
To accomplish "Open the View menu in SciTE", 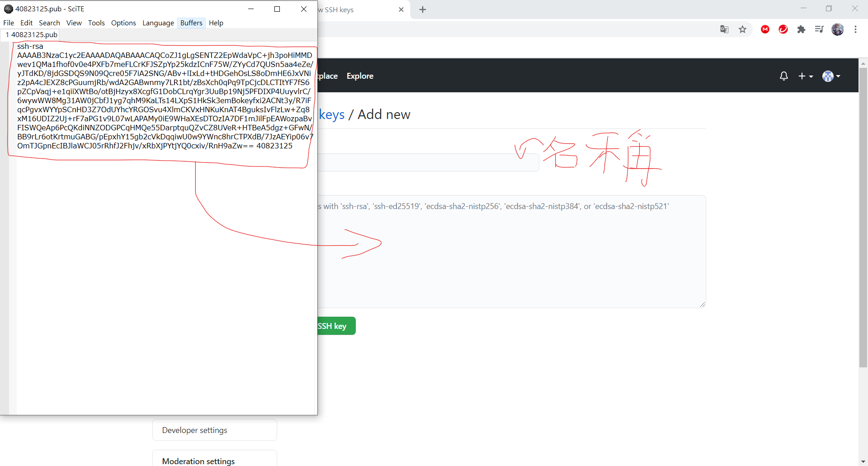I will [x=74, y=23].
